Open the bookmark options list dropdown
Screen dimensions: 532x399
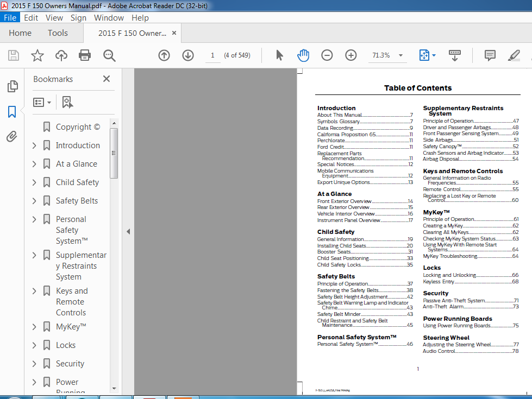pyautogui.click(x=42, y=102)
